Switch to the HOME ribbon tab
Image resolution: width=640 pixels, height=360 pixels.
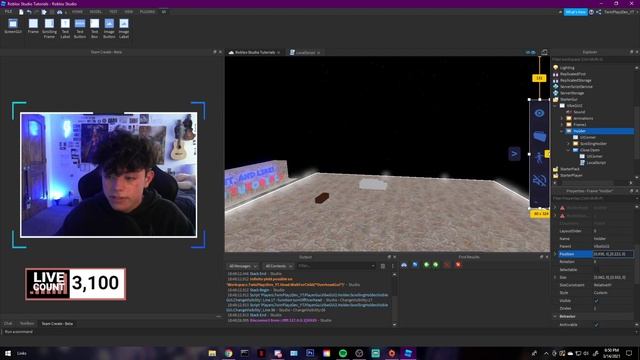[77, 12]
